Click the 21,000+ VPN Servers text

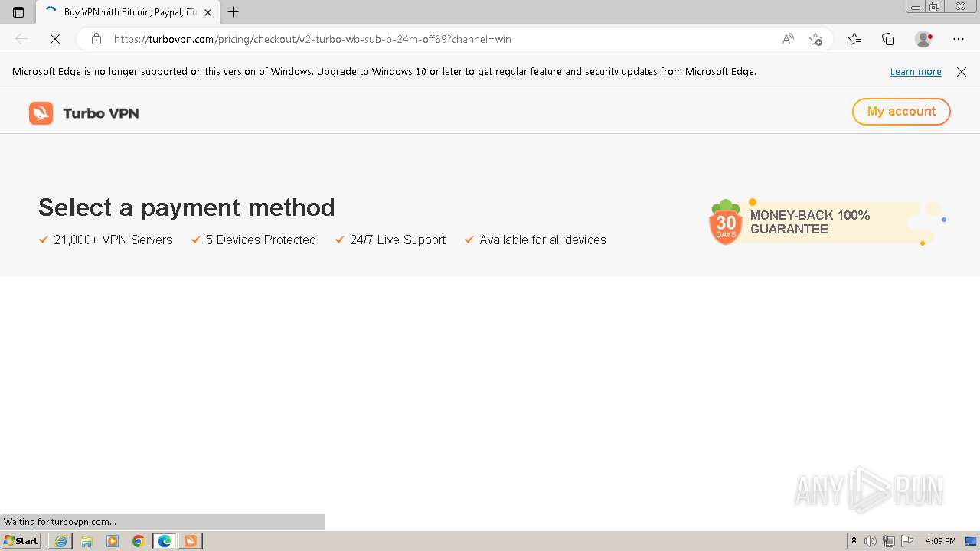(113, 240)
